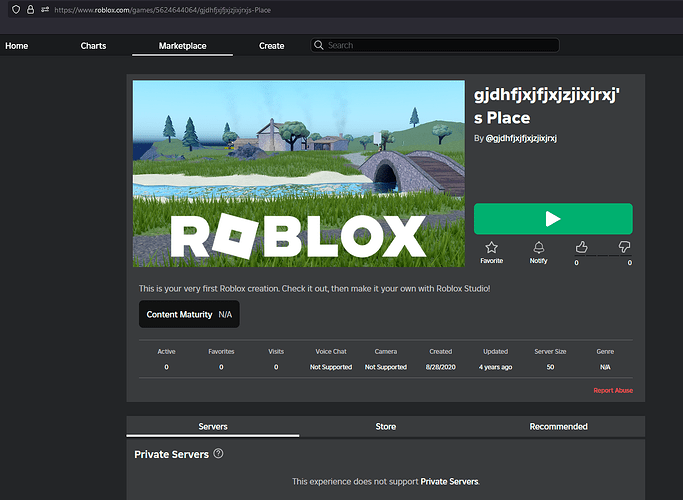Click the bold Private Servers link text
Screen dimensions: 683x500
[449, 482]
